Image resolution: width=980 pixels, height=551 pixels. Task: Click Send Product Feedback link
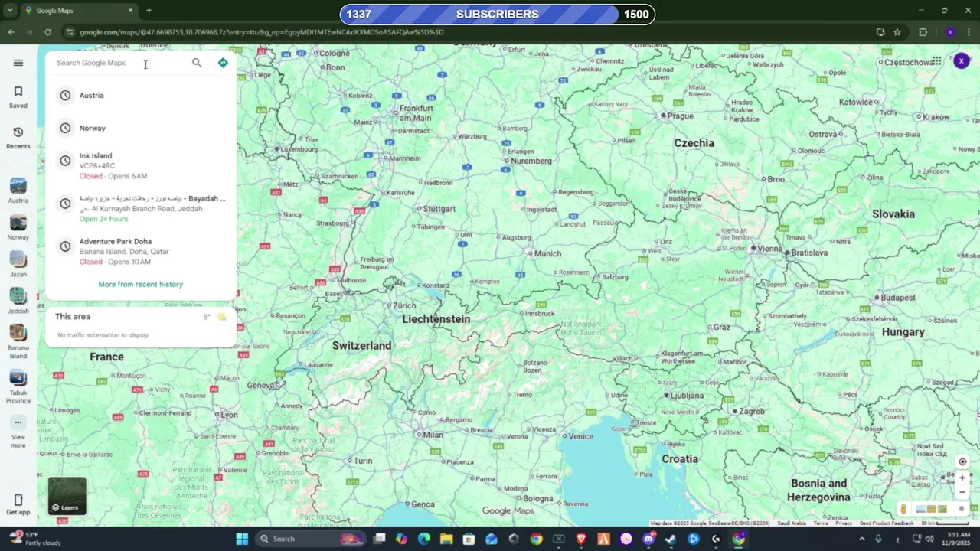coord(887,523)
